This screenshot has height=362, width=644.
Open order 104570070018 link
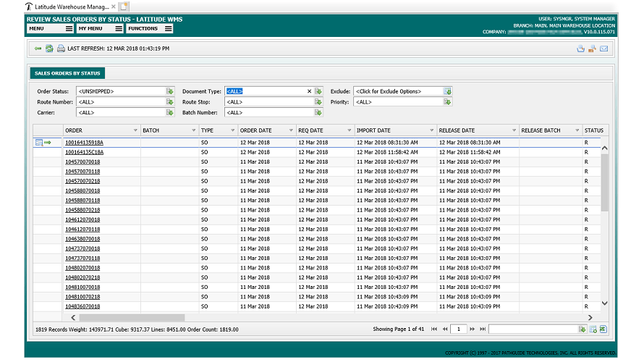pos(82,162)
